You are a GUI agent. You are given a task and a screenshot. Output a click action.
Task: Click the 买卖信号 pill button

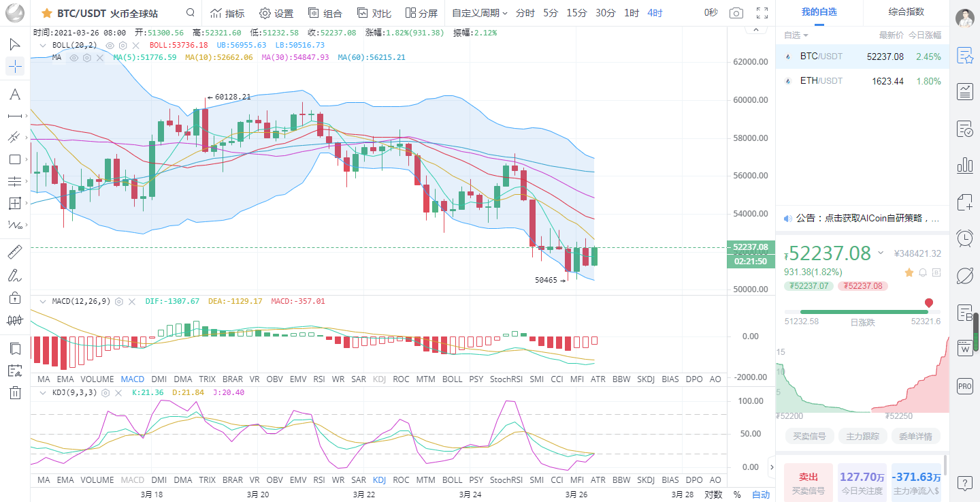[809, 436]
